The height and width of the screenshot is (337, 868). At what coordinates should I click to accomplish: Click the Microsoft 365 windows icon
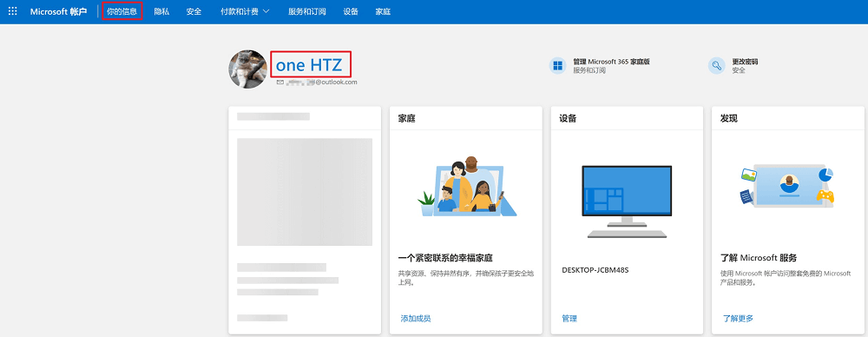[x=557, y=66]
